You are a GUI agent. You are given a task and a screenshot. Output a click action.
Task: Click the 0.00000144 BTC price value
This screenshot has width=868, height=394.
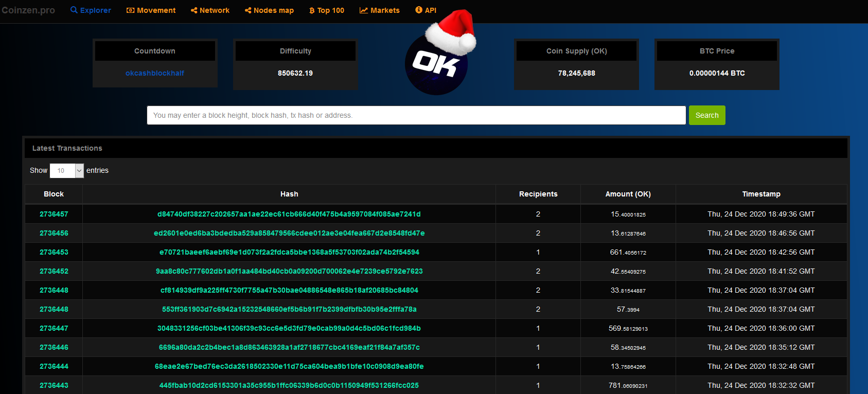[x=717, y=73]
